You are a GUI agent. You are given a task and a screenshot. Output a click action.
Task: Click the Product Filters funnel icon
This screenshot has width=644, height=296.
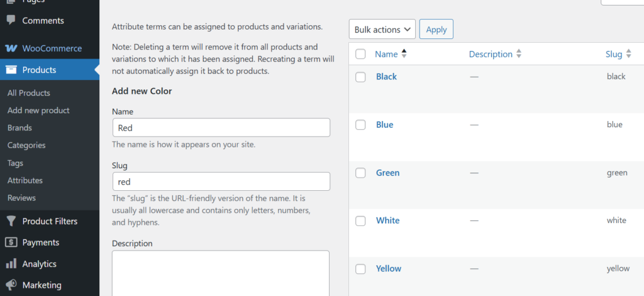tap(11, 221)
